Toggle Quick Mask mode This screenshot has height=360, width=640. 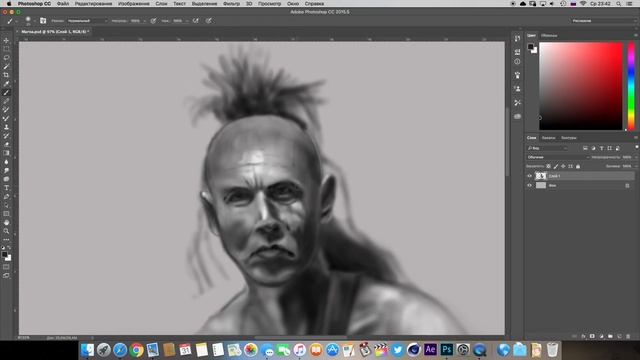[6, 267]
